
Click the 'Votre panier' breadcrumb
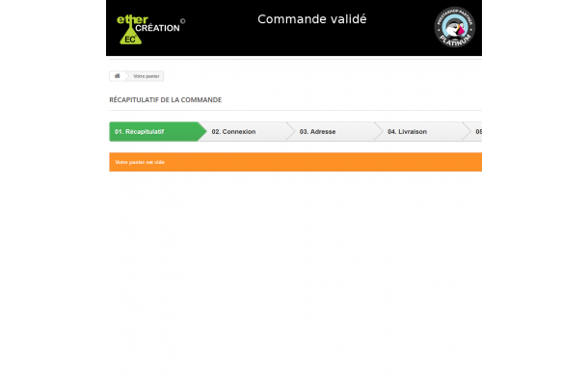(x=147, y=76)
